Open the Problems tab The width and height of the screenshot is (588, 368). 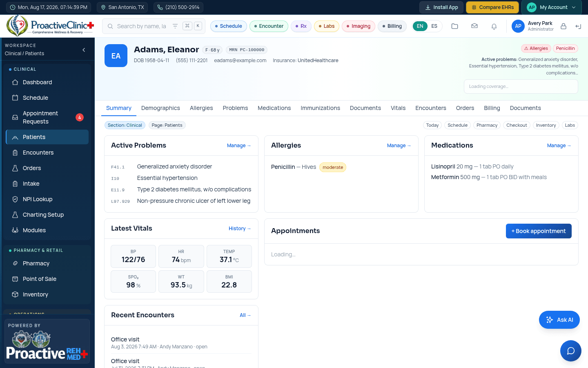pyautogui.click(x=235, y=108)
